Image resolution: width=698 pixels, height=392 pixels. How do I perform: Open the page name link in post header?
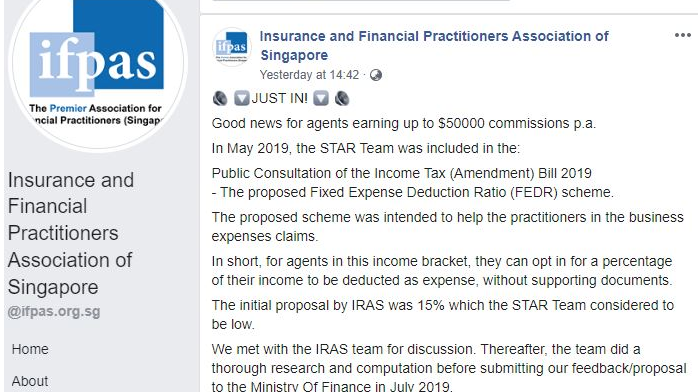click(x=434, y=45)
